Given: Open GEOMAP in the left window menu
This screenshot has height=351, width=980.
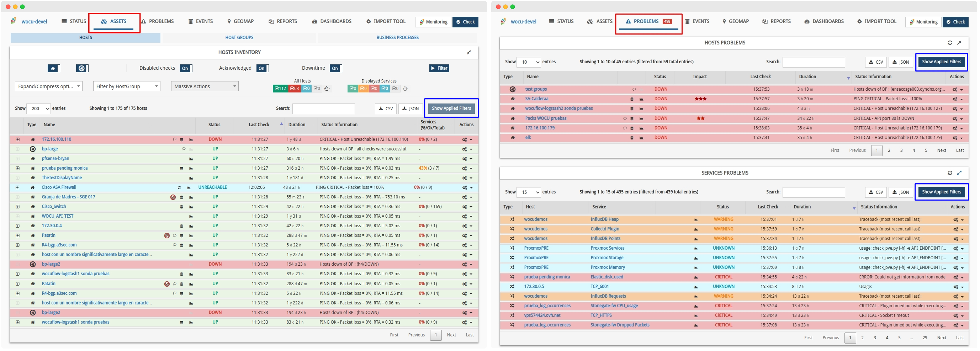Looking at the screenshot, I should pos(241,21).
